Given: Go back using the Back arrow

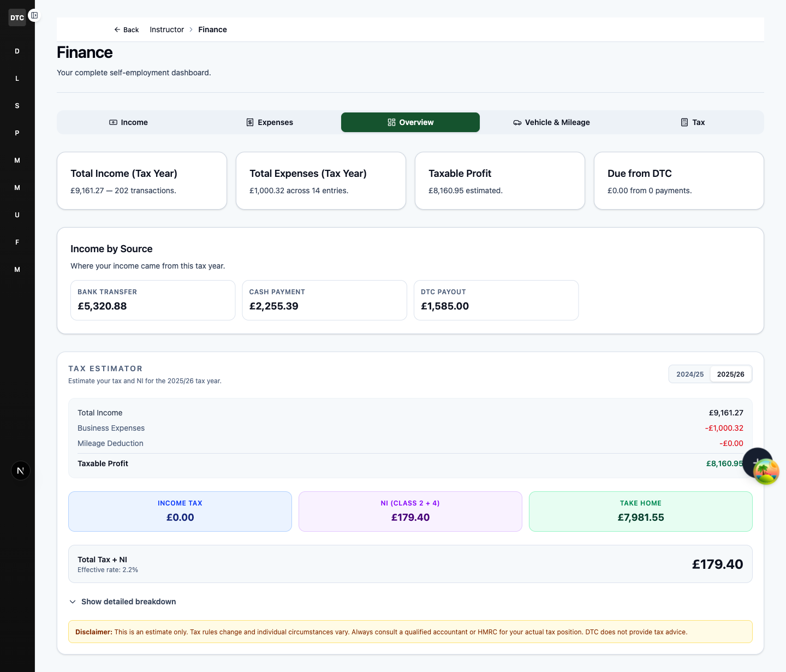Looking at the screenshot, I should coord(126,29).
